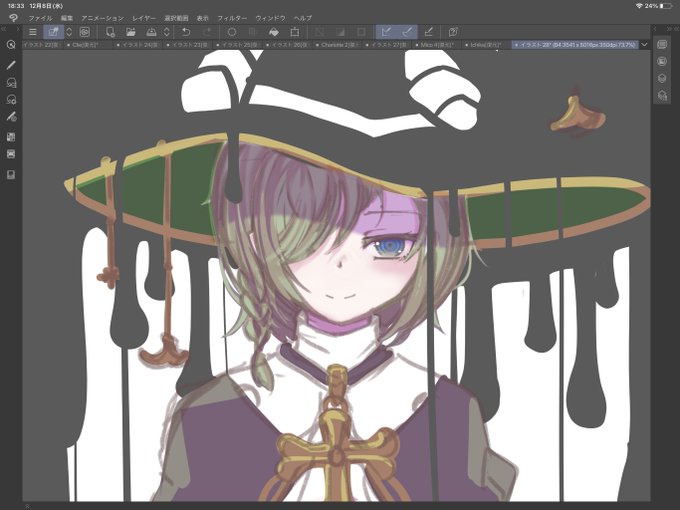Switch to イラスト 27 canvas tab
This screenshot has width=680, height=510.
(387, 45)
